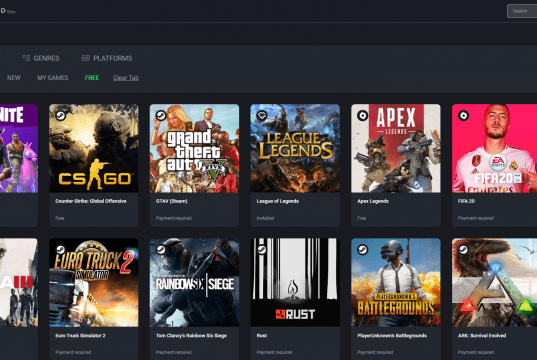Viewport: 537px width, 360px height.
Task: Open the FIFA 20 cover art
Action: [x=495, y=148]
